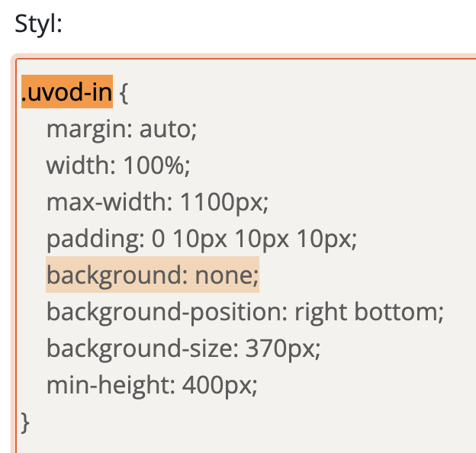Click the 100% width value
476x453 pixels.
click(160, 165)
